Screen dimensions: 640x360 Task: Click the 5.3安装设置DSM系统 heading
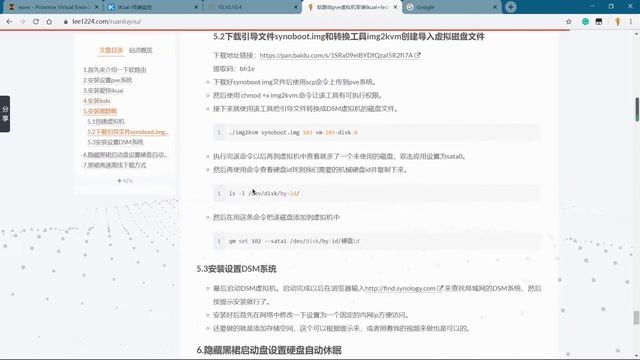click(x=236, y=269)
